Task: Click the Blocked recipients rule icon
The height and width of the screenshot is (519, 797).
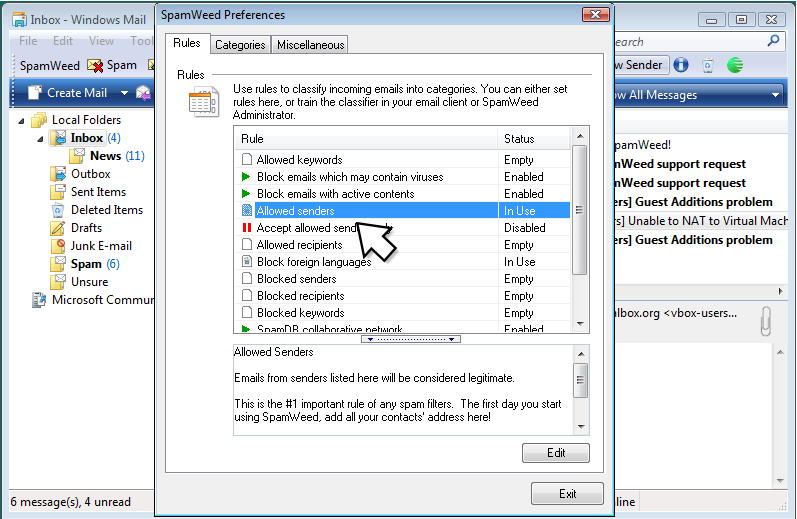Action: (x=247, y=296)
